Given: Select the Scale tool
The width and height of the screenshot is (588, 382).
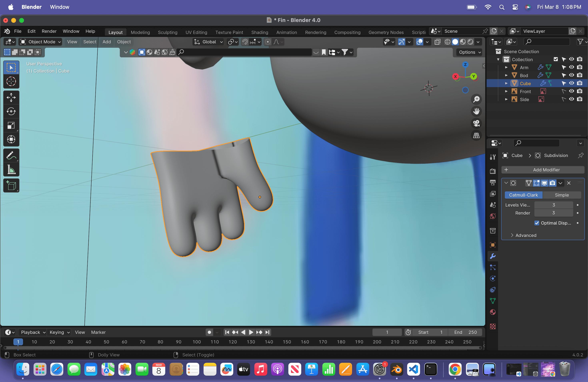Looking at the screenshot, I should coord(11,125).
